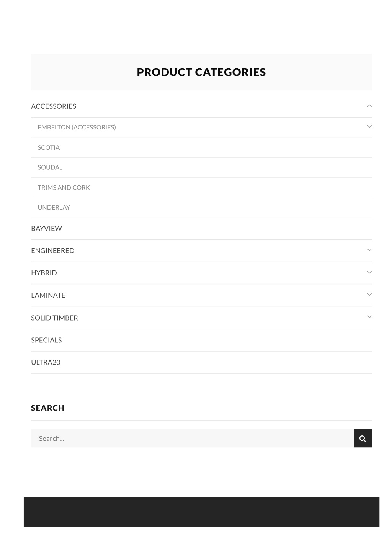The height and width of the screenshot is (555, 392).
Task: Go to the Hybrid category
Action: click(x=44, y=273)
